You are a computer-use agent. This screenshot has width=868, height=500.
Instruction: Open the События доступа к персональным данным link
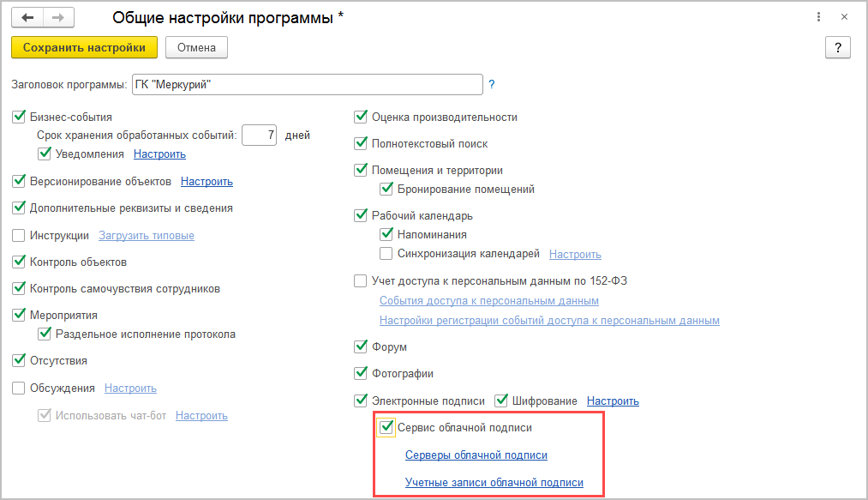(x=488, y=301)
